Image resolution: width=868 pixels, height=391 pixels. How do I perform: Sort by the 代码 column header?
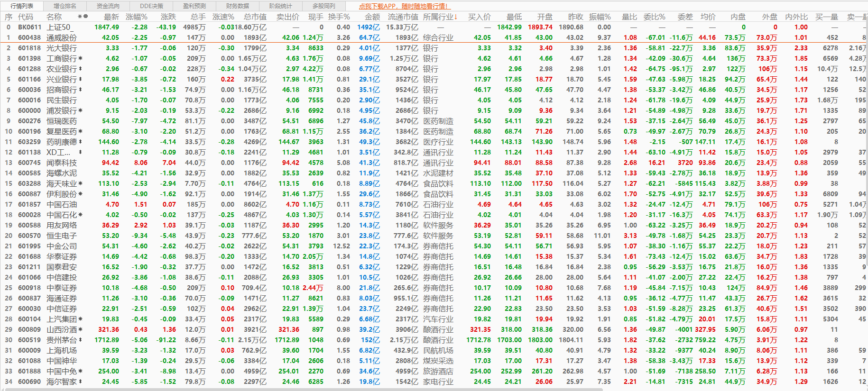coord(26,17)
